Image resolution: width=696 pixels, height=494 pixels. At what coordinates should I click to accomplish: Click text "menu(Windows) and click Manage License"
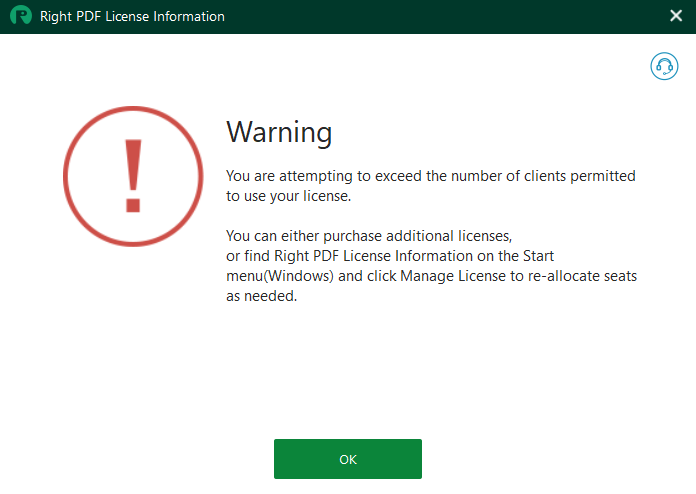(x=366, y=276)
